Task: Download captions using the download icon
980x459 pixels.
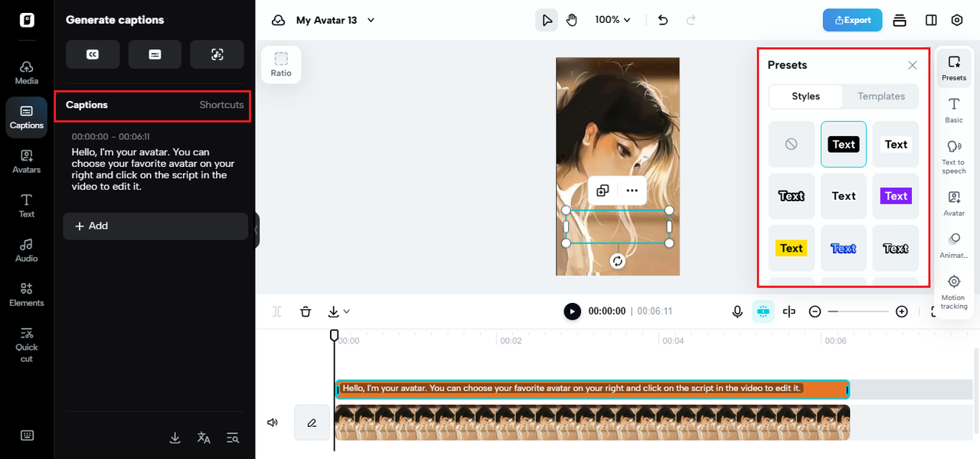Action: point(175,438)
